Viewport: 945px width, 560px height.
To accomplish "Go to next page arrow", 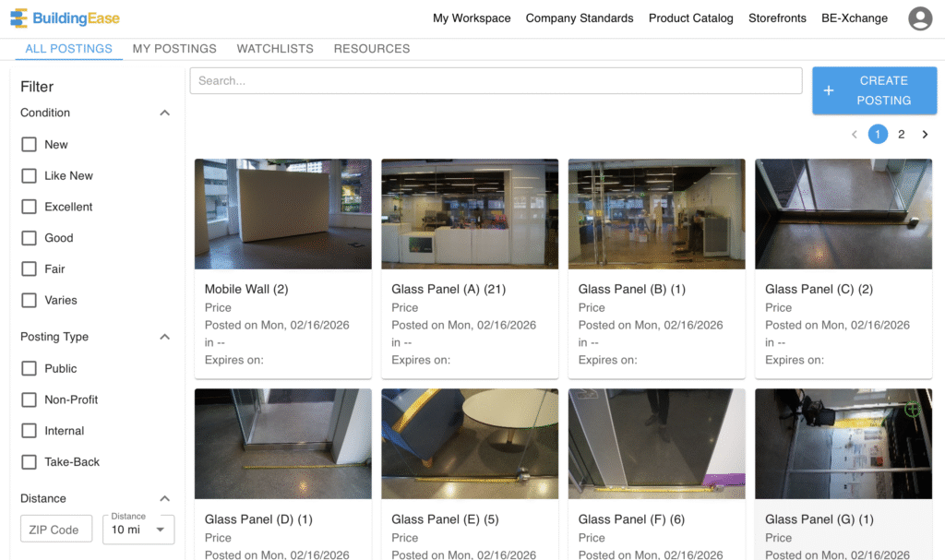I will (925, 135).
